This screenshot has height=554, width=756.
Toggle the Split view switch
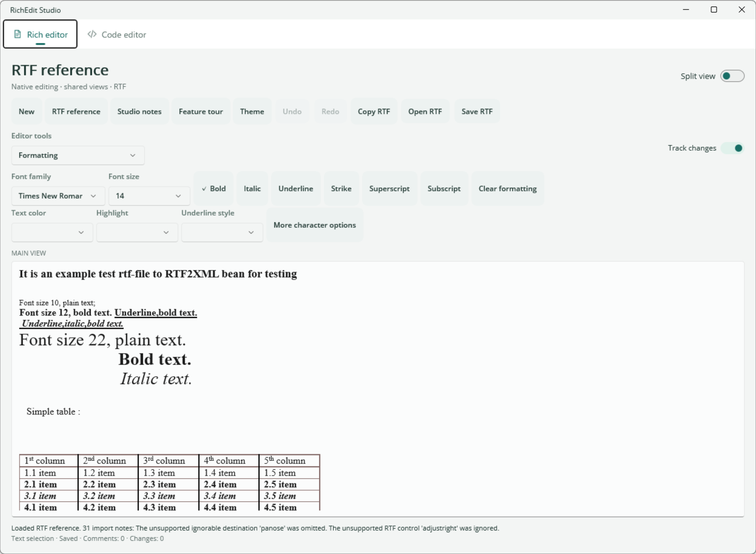732,76
